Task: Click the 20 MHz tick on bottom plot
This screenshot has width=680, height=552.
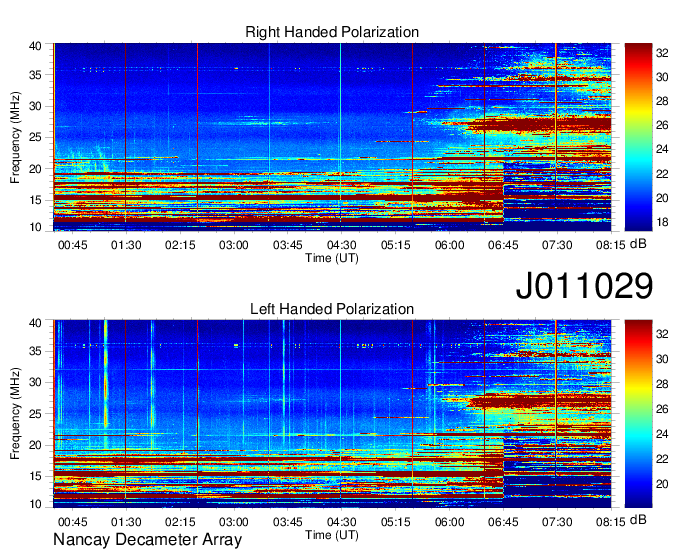Action: 35,445
